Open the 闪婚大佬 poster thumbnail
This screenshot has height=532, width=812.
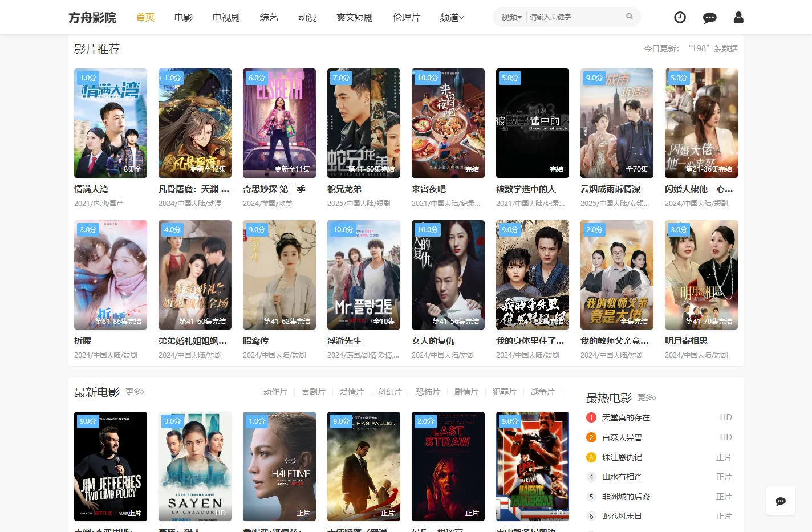[x=701, y=123]
